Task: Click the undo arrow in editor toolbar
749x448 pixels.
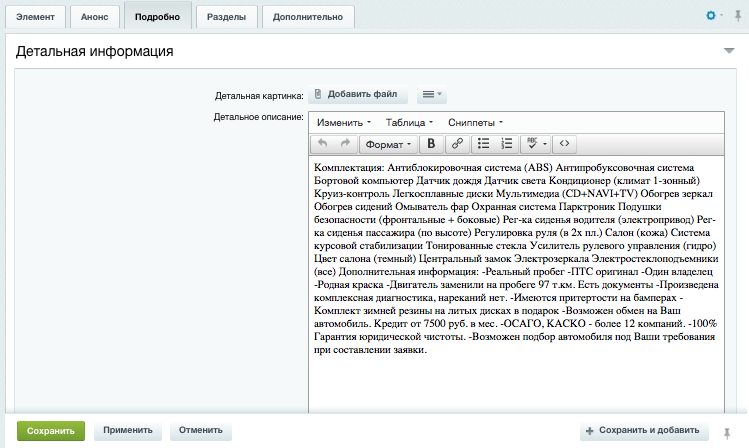Action: click(322, 143)
